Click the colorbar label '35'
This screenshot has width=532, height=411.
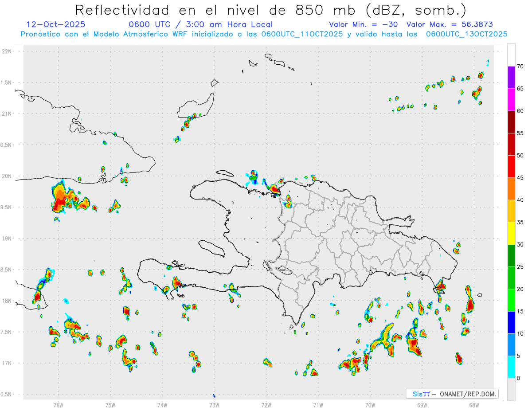click(x=520, y=222)
